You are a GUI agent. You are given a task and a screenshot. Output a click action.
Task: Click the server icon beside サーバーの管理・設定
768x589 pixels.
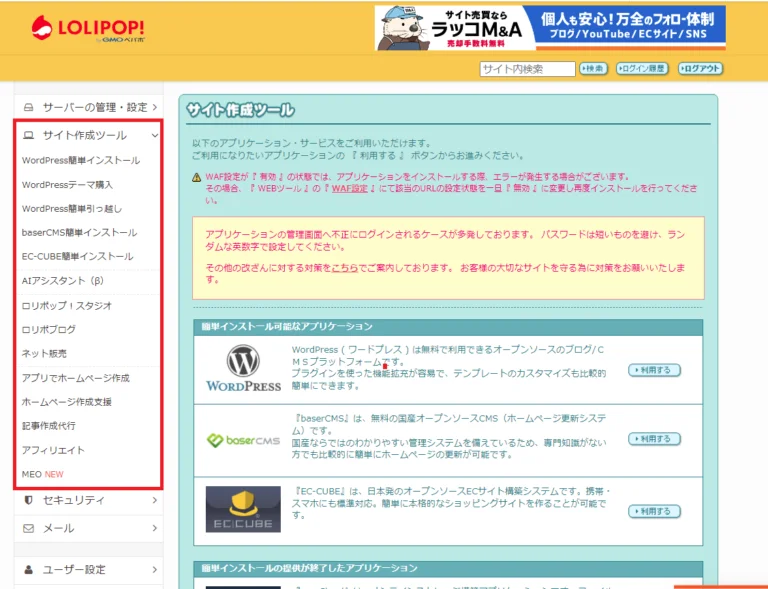point(28,107)
